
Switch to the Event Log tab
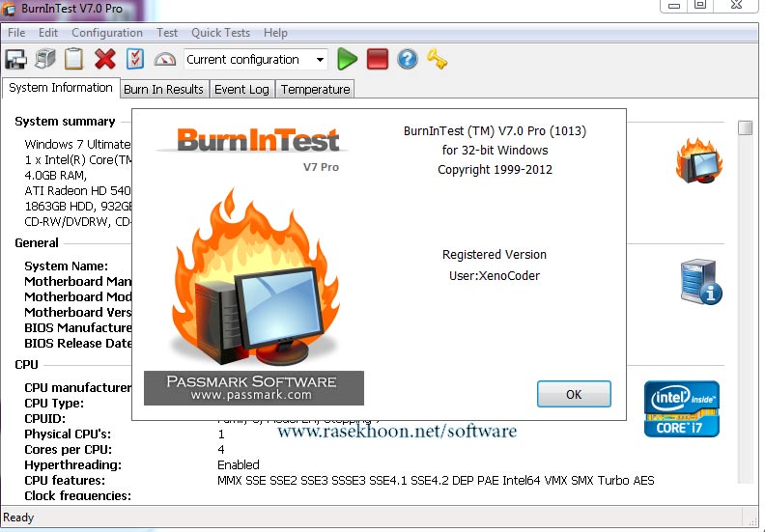click(242, 89)
